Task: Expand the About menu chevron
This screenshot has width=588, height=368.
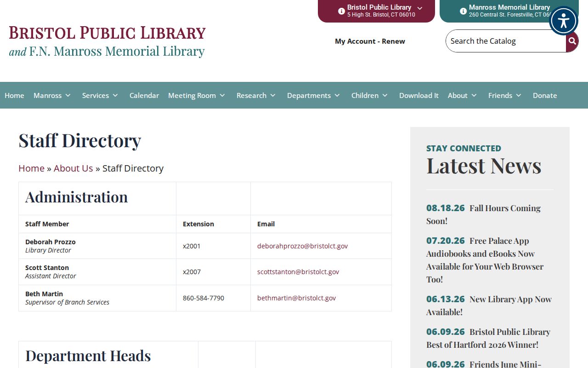Action: tap(474, 95)
